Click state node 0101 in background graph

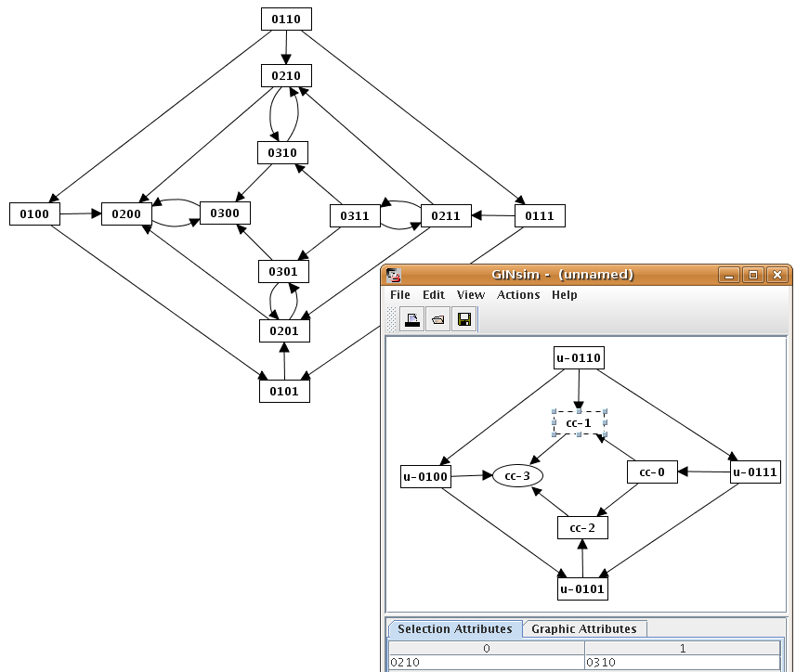click(284, 392)
